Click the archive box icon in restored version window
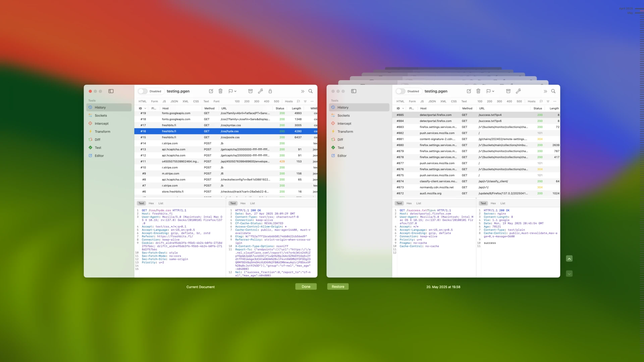644x362 pixels. pyautogui.click(x=508, y=91)
